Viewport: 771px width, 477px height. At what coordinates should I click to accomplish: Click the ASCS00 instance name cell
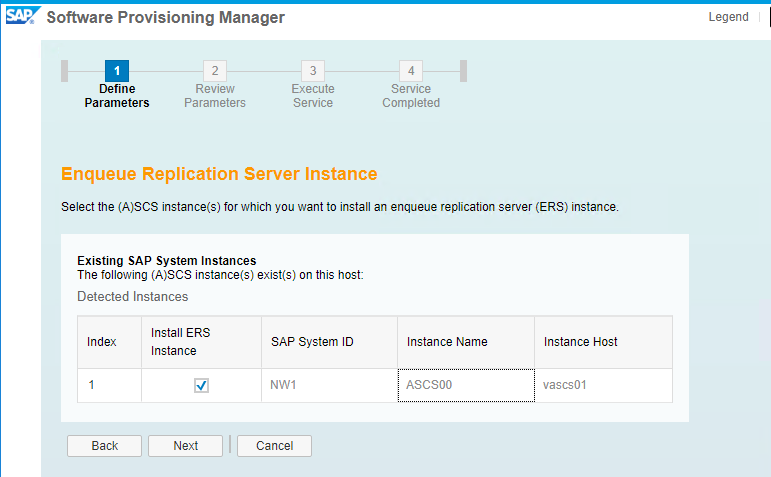pyautogui.click(x=466, y=385)
